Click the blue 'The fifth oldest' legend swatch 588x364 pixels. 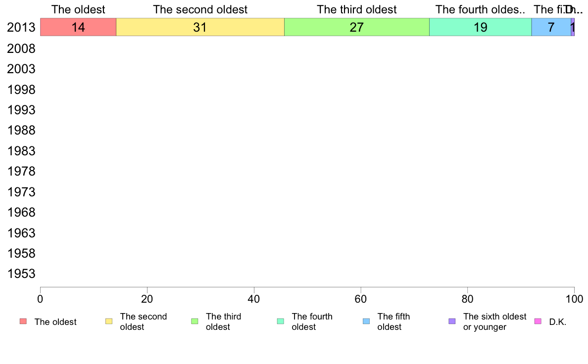click(366, 321)
